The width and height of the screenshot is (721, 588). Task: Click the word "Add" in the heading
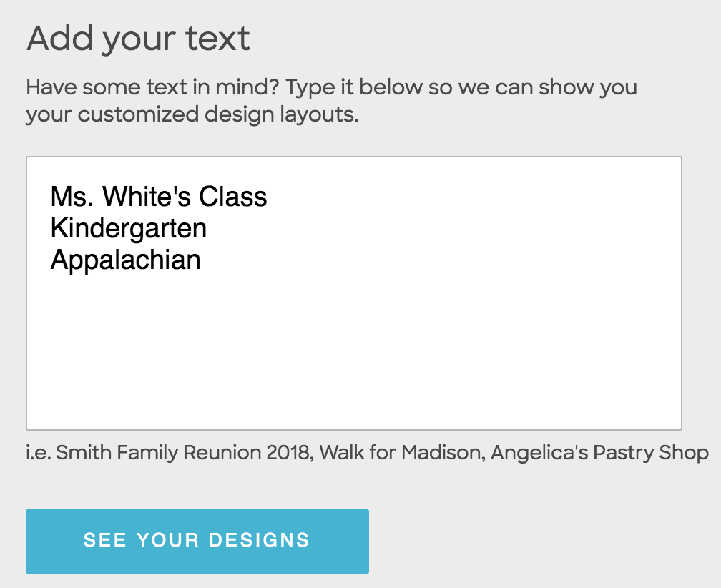[x=60, y=38]
